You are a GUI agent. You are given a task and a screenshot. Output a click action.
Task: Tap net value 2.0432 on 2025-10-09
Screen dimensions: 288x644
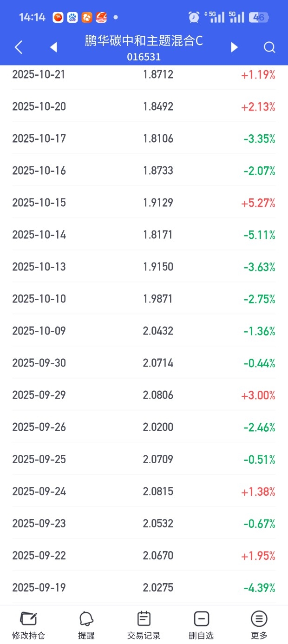(158, 331)
